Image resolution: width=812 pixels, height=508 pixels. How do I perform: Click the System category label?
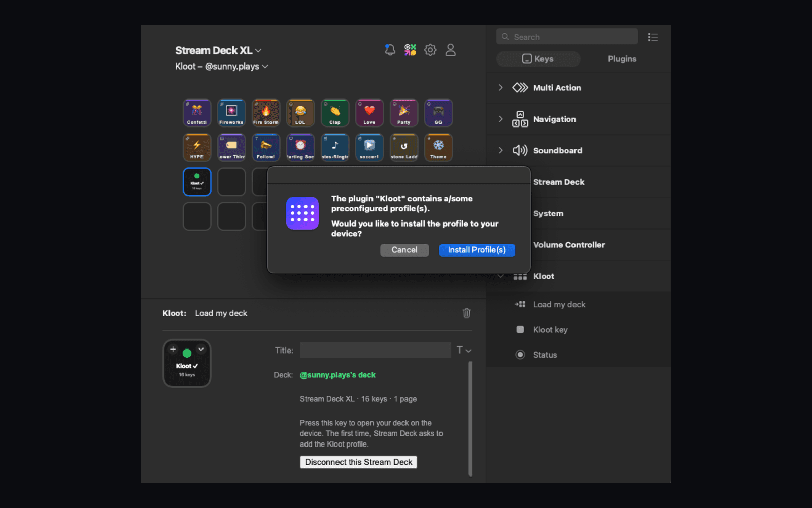[x=548, y=213]
